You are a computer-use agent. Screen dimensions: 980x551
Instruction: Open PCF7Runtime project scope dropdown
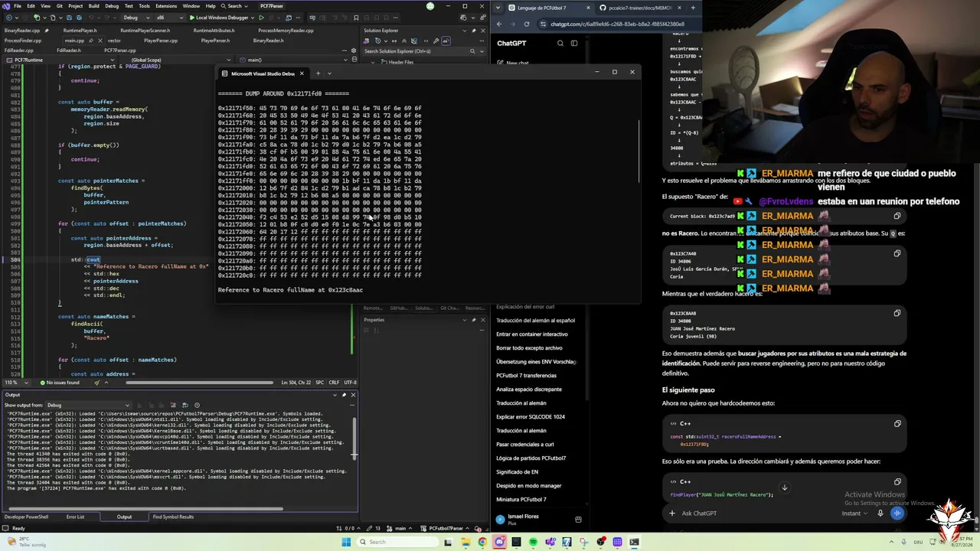61,60
